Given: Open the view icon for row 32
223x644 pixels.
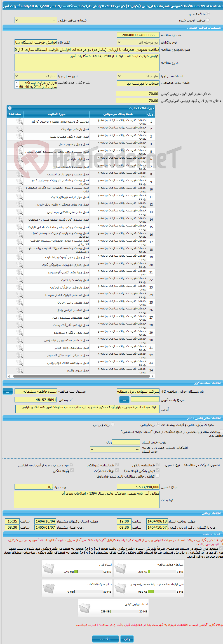Looking at the screenshot, I should [20, 355].
